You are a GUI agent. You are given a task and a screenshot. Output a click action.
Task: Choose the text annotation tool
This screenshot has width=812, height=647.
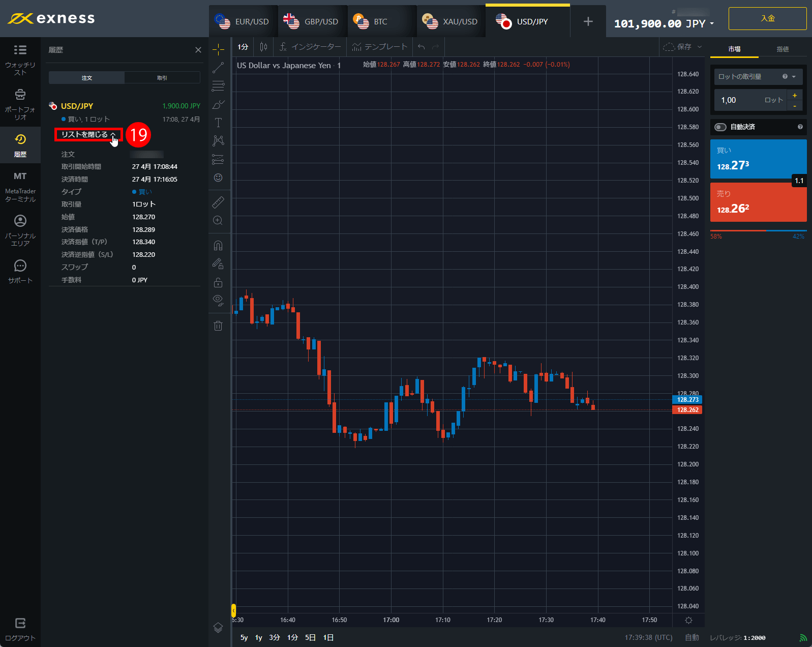[x=218, y=123]
